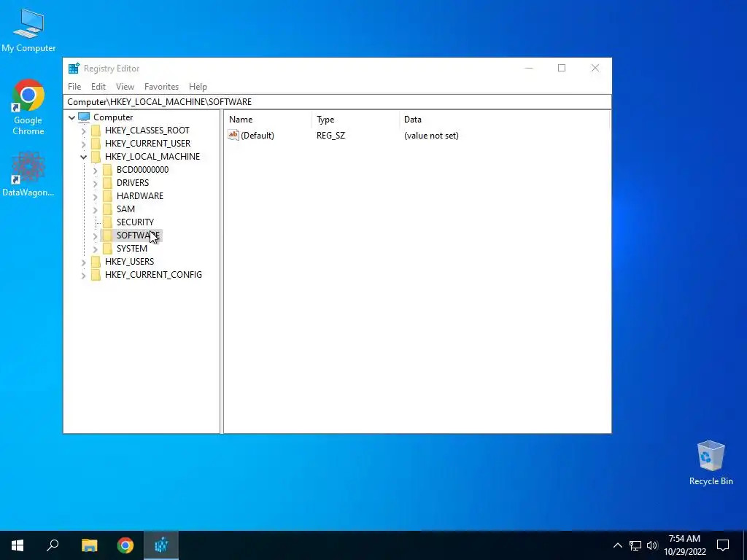
Task: Select the HARDWARE key label
Action: [x=139, y=196]
